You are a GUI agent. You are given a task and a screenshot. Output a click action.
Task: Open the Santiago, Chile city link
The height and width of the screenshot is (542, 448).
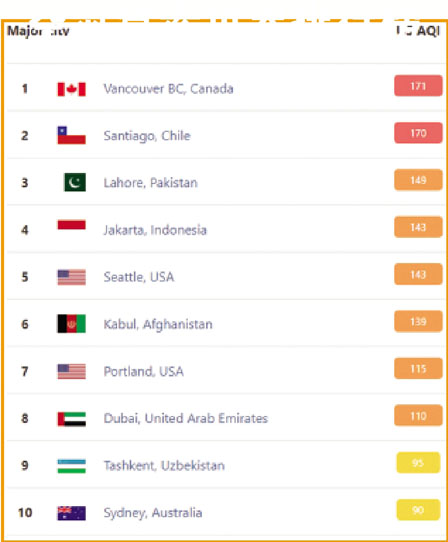(147, 136)
